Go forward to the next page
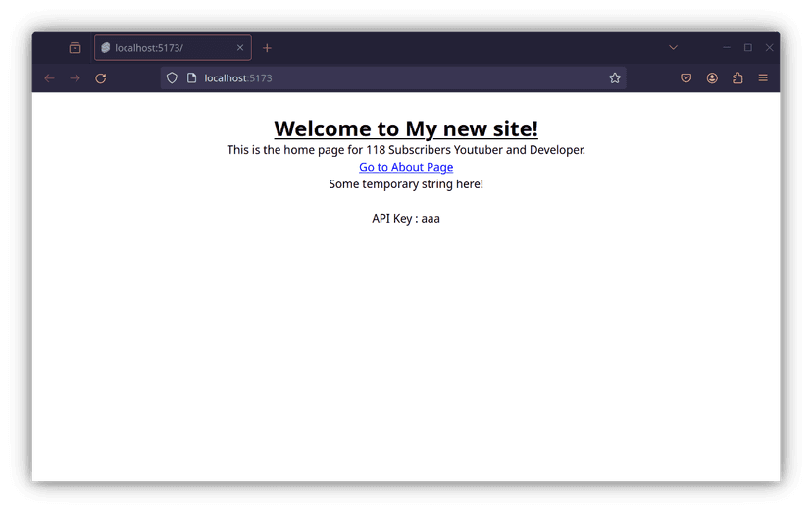The height and width of the screenshot is (513, 812). pos(75,78)
